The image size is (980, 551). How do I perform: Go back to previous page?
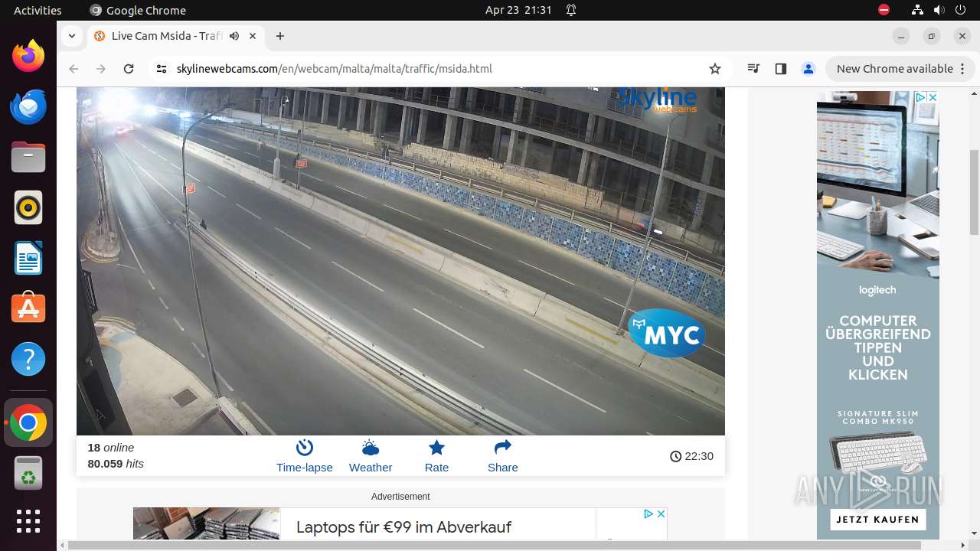[x=73, y=69]
